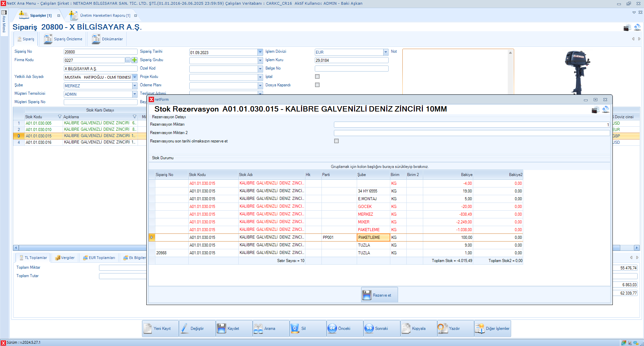Enable the Dosya Kapandı checkbox
The width and height of the screenshot is (644, 346).
pos(317,85)
